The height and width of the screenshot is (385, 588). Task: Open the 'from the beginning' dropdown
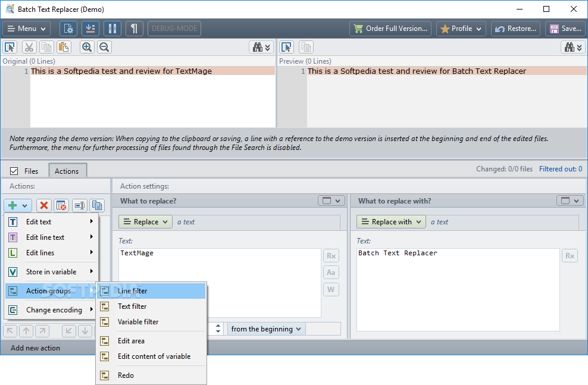266,329
